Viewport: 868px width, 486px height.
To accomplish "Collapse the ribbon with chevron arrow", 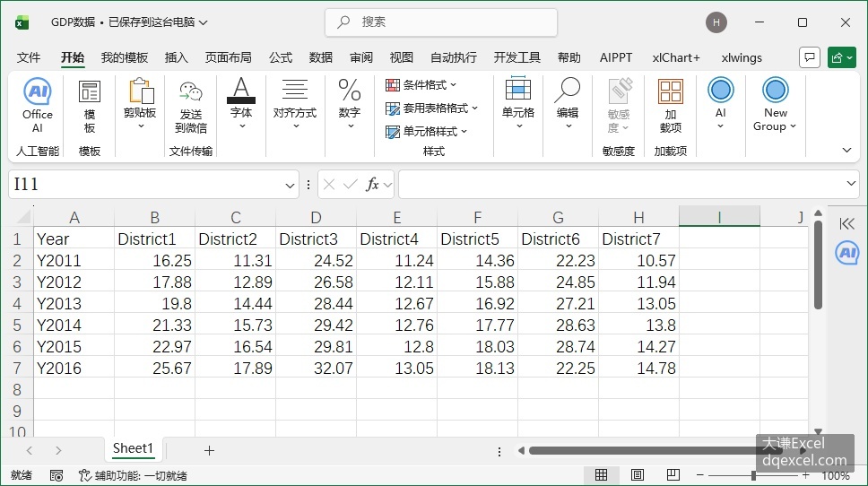I will (846, 150).
